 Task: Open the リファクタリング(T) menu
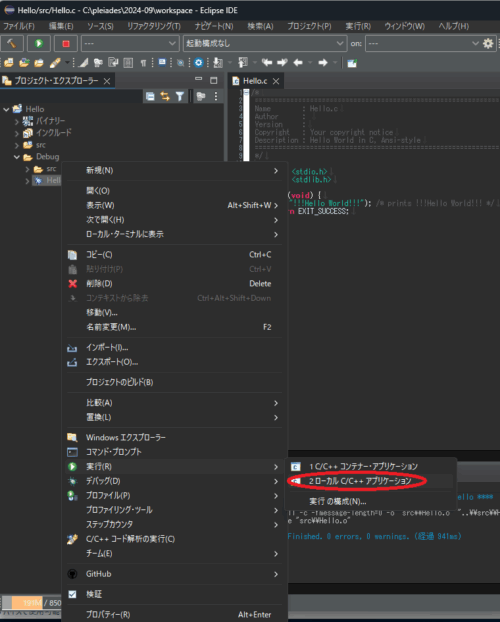tap(154, 26)
